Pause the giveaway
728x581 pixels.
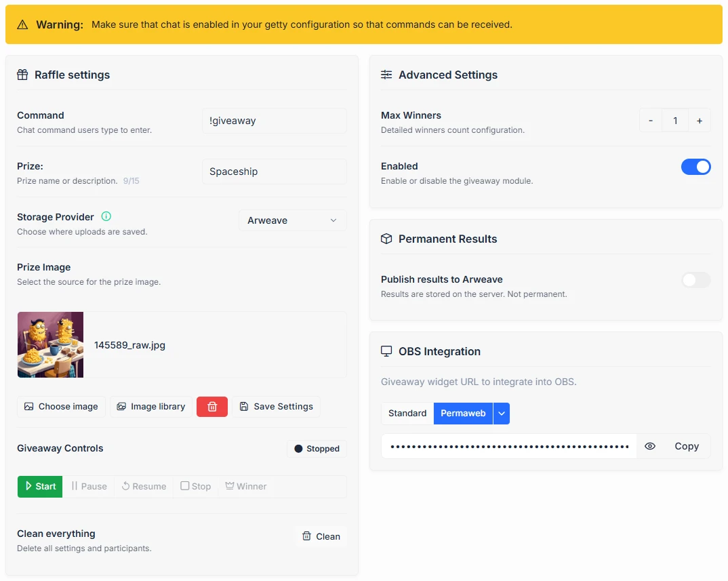[x=89, y=486]
